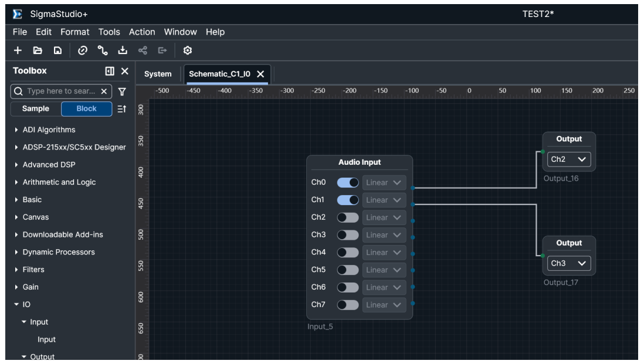The width and height of the screenshot is (644, 364).
Task: Click the sort order icon
Action: 122,109
